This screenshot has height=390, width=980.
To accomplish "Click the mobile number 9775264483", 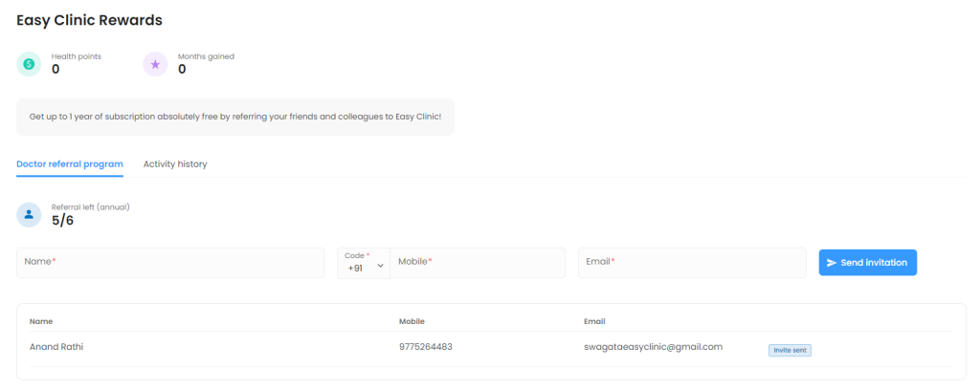I will click(x=426, y=347).
